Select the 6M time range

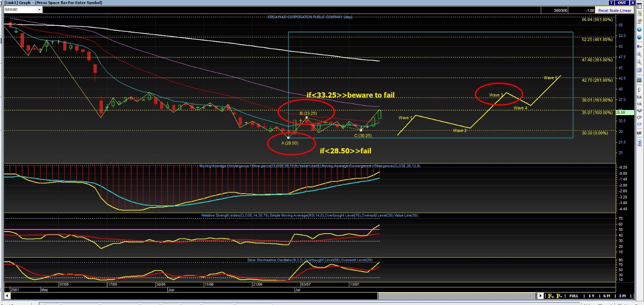coord(607,296)
